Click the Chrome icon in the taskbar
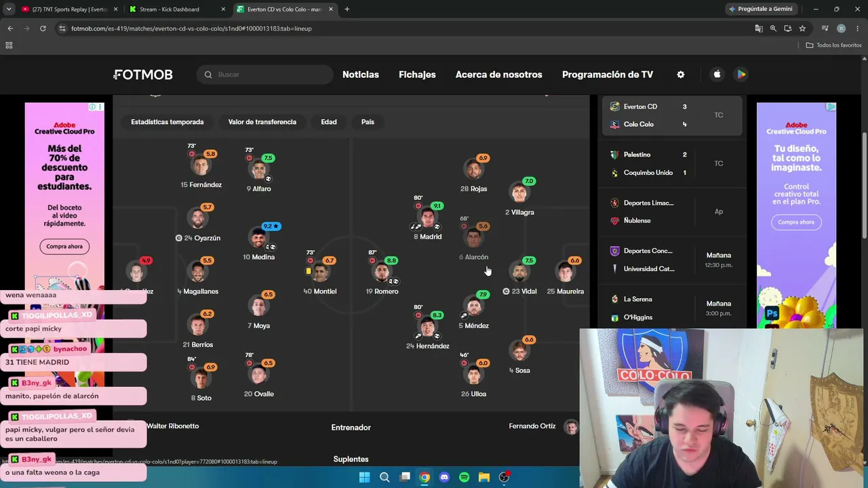 coord(425,477)
